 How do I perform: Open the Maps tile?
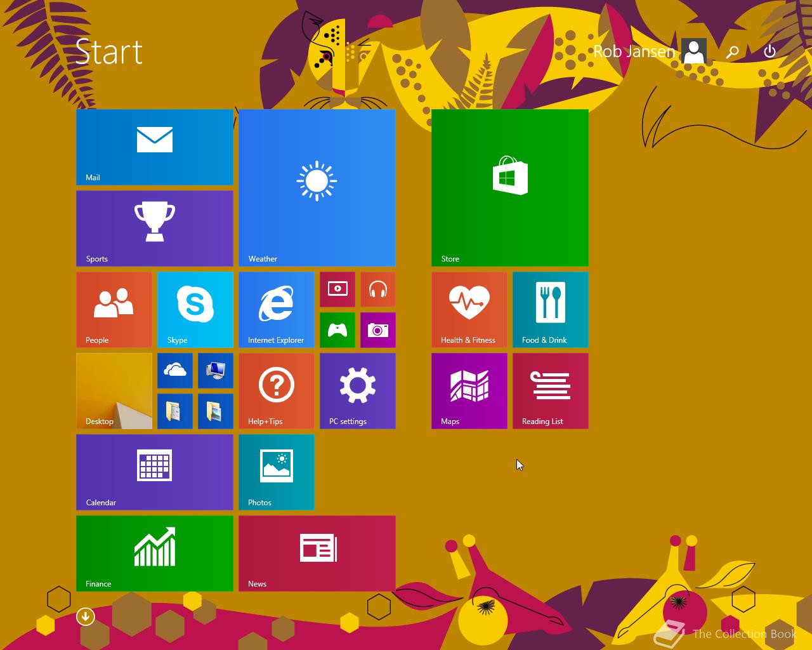tap(469, 391)
